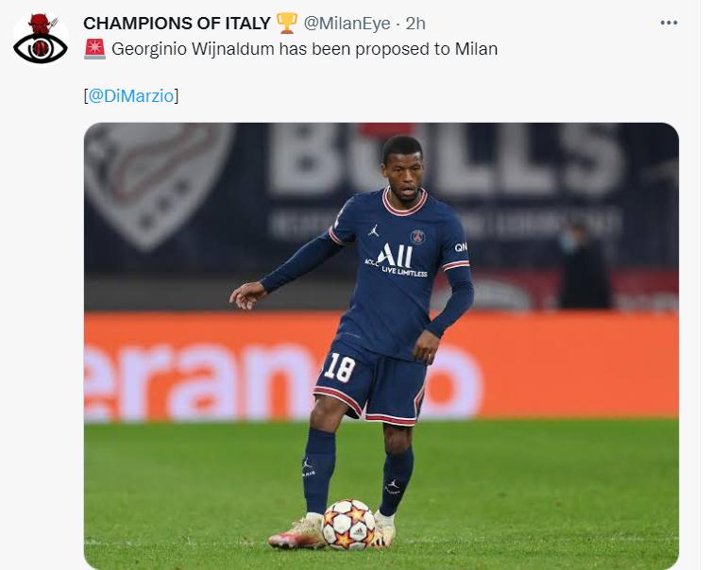Click the Jordan logo on the jersey chest

(374, 230)
